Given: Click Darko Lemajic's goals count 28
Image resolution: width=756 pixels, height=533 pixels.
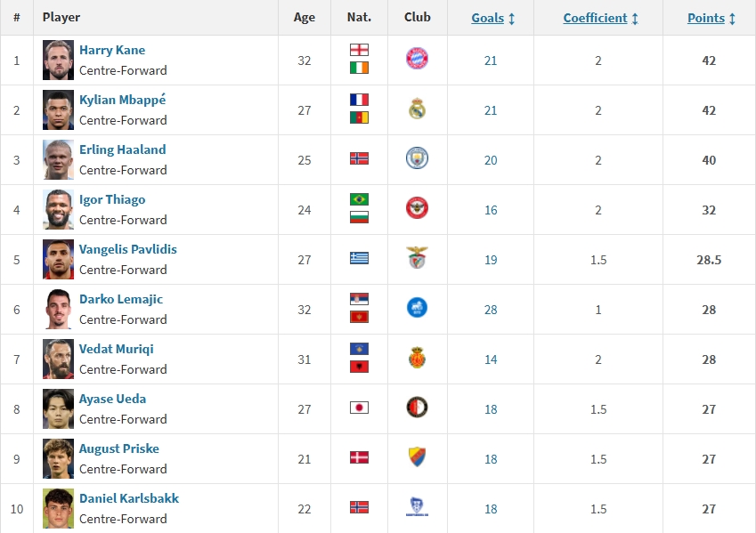Looking at the screenshot, I should pos(491,310).
